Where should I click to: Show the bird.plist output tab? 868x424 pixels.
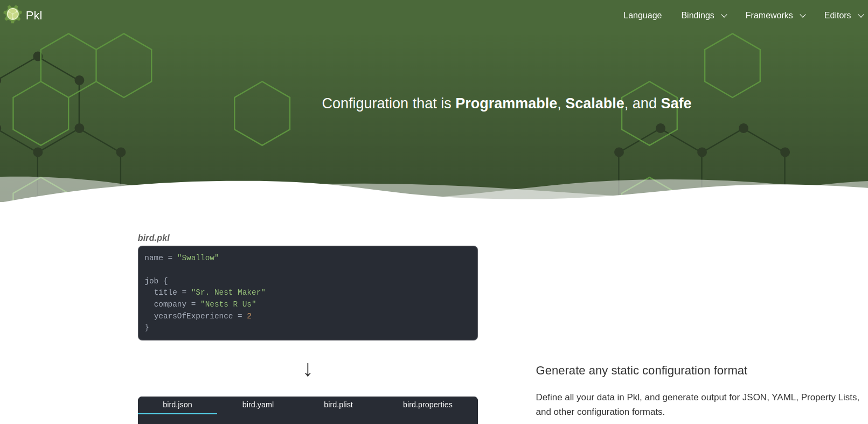click(x=338, y=405)
